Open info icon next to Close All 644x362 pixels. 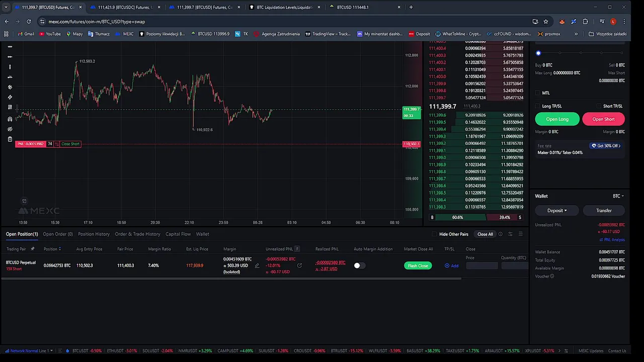500,234
